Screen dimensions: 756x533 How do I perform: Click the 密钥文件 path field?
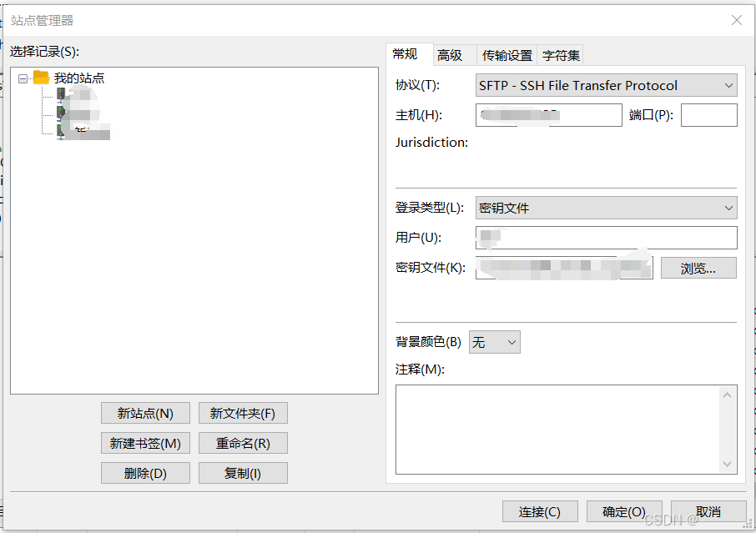pyautogui.click(x=564, y=268)
